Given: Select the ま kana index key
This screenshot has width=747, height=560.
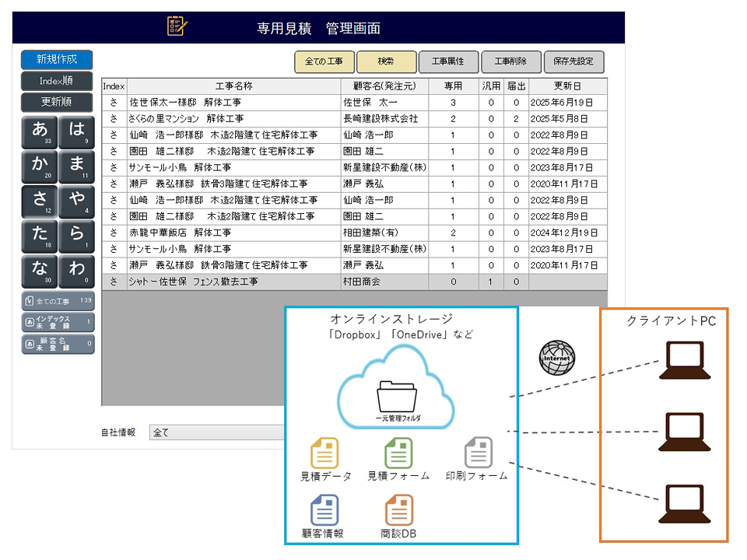Looking at the screenshot, I should 77,166.
